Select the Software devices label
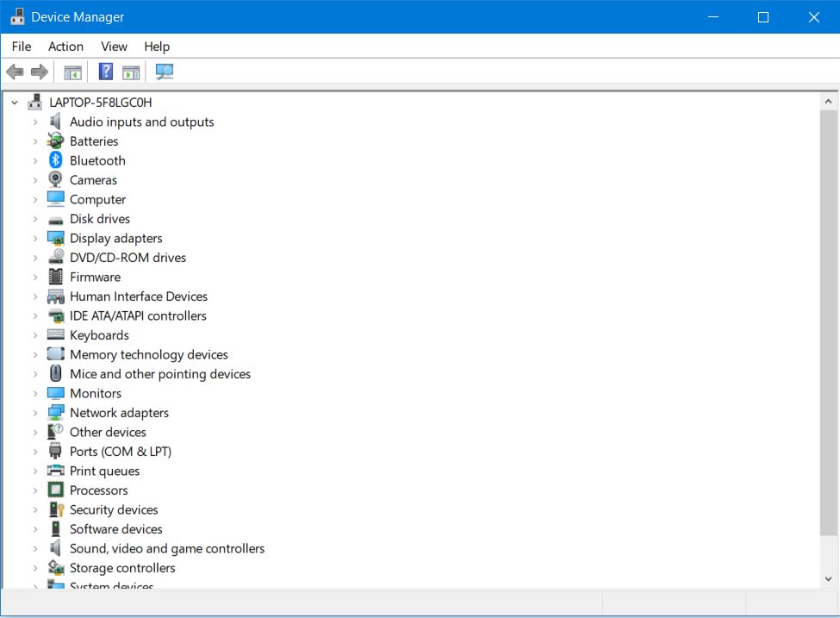 click(x=115, y=529)
